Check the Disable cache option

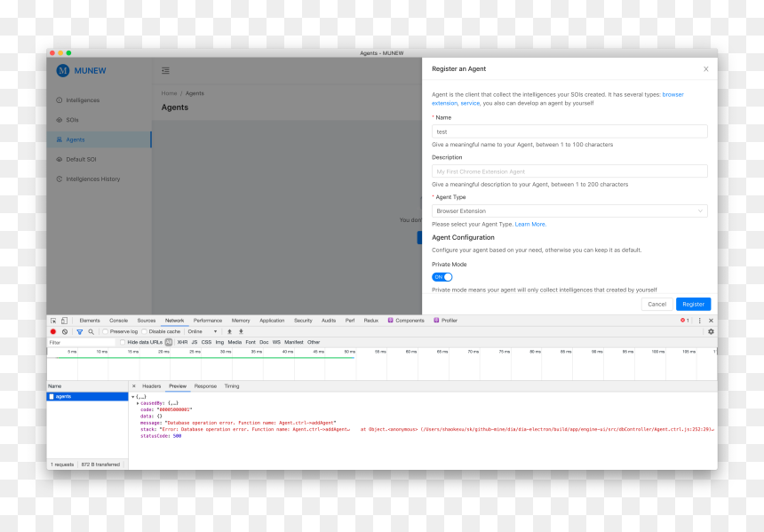[144, 332]
